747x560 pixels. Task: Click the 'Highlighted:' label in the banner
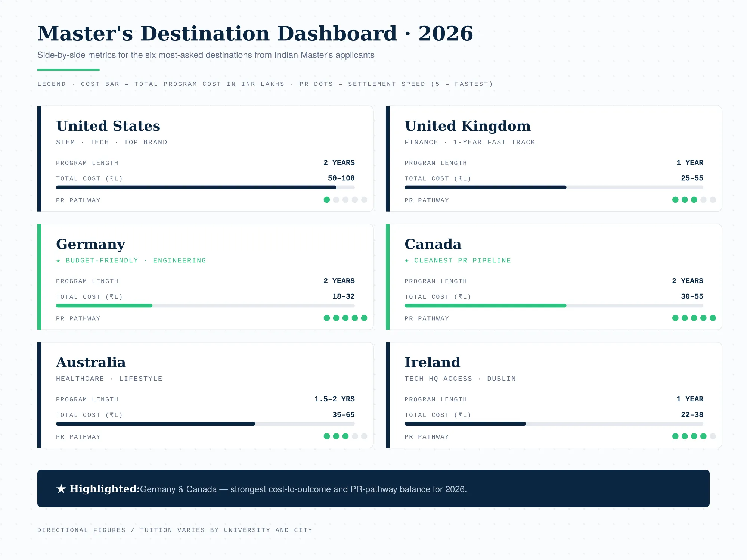click(105, 489)
